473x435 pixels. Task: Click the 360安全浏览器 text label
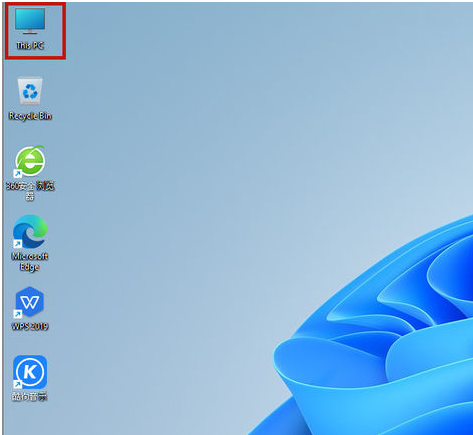tap(30, 191)
